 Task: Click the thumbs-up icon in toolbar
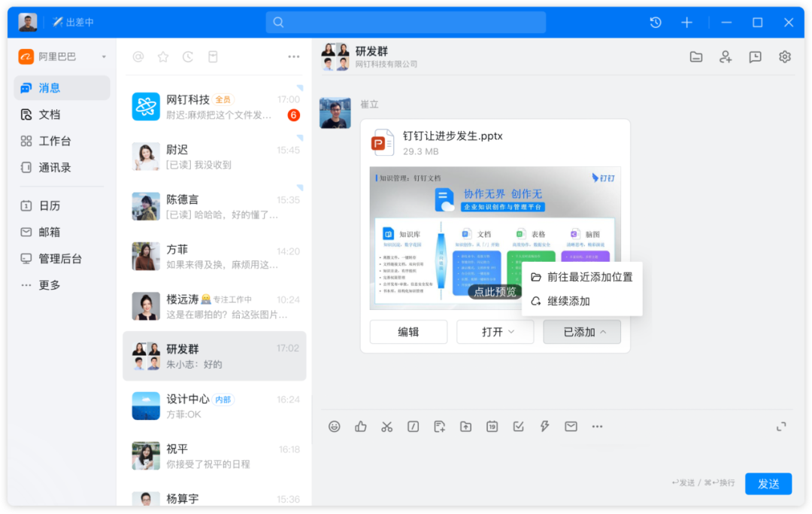click(x=360, y=427)
